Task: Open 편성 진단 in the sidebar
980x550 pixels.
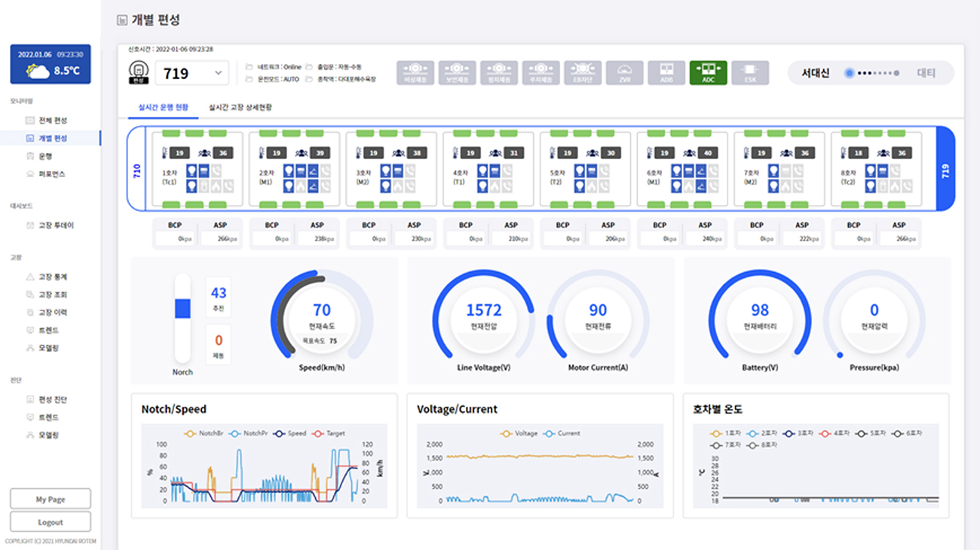Action: 53,399
